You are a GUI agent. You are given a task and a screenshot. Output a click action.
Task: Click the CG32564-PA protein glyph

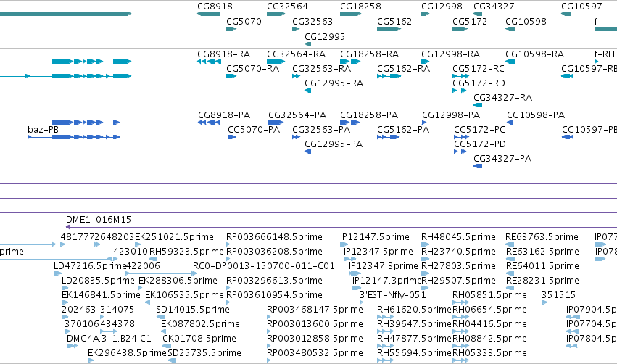(x=276, y=123)
